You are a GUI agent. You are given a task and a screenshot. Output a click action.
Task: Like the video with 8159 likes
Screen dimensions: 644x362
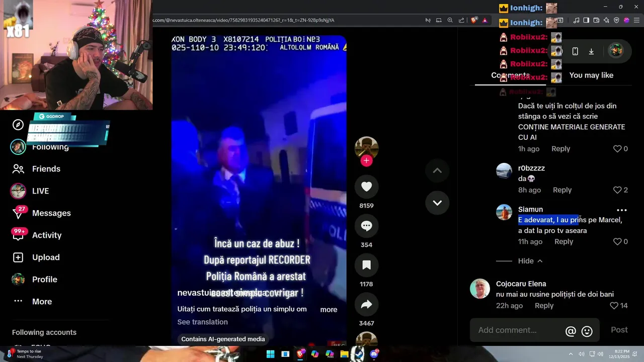[366, 187]
